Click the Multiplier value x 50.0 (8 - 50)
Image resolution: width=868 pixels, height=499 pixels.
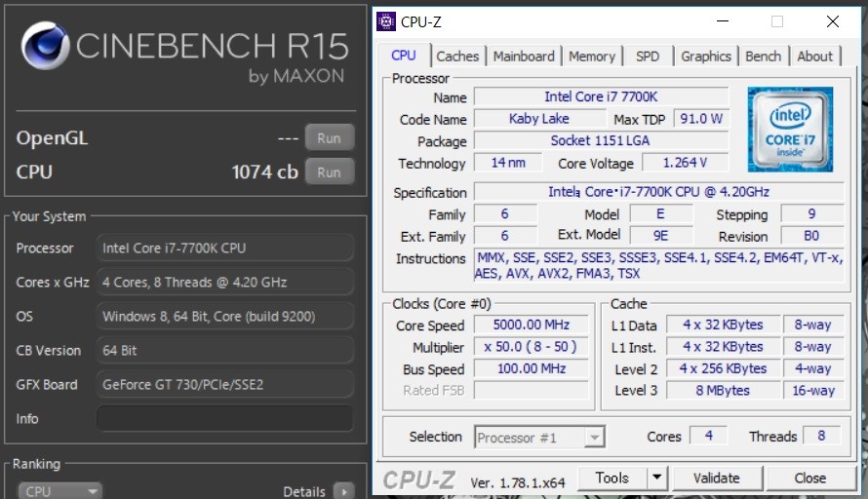[x=532, y=347]
